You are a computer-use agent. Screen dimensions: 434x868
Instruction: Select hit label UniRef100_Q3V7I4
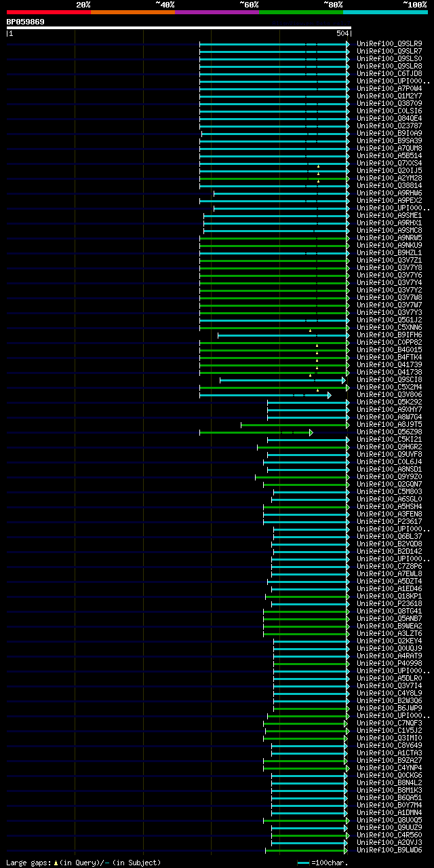pos(389,685)
